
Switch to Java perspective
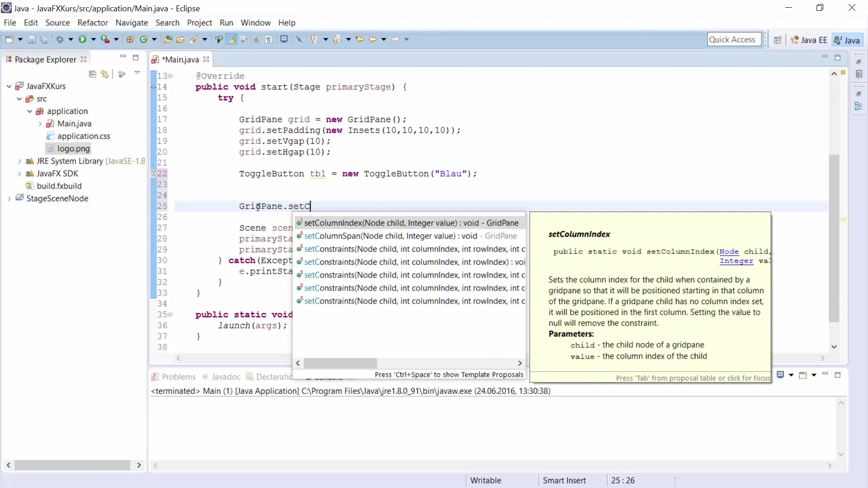click(847, 40)
